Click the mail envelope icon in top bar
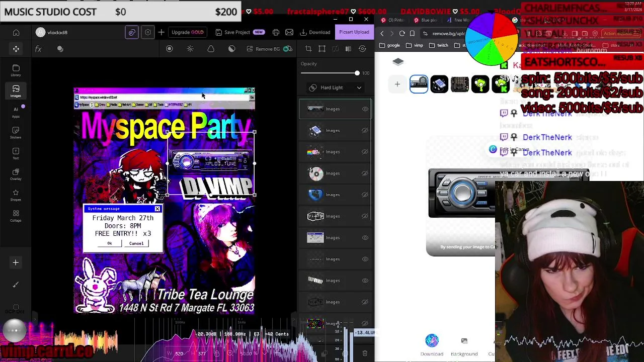This screenshot has width=644, height=362. (x=289, y=32)
